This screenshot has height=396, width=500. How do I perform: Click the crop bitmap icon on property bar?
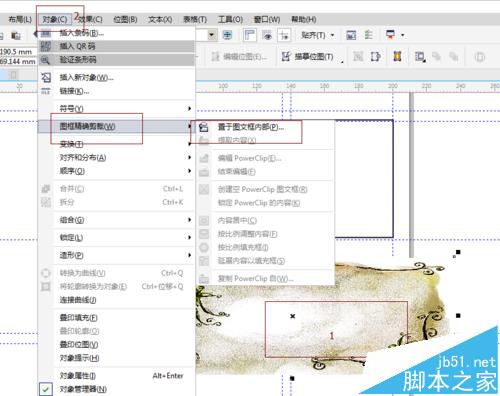click(375, 57)
